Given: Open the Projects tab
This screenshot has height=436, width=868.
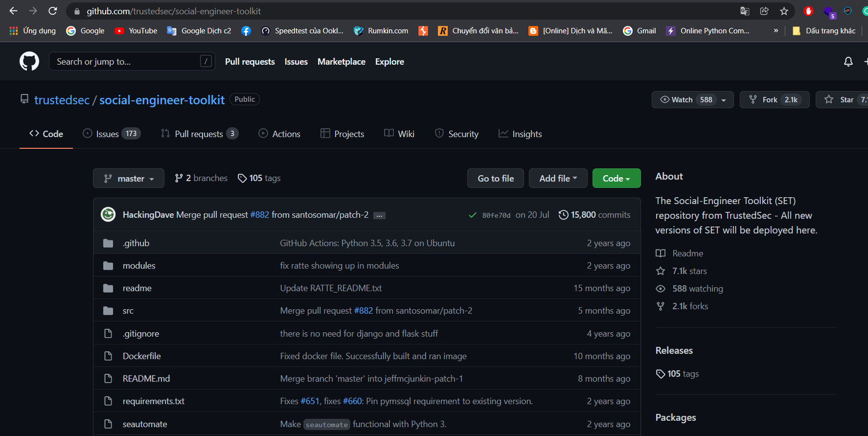Looking at the screenshot, I should click(342, 134).
